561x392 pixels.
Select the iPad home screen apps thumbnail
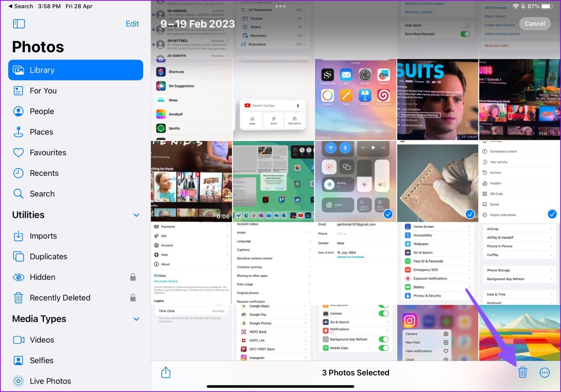pos(274,181)
